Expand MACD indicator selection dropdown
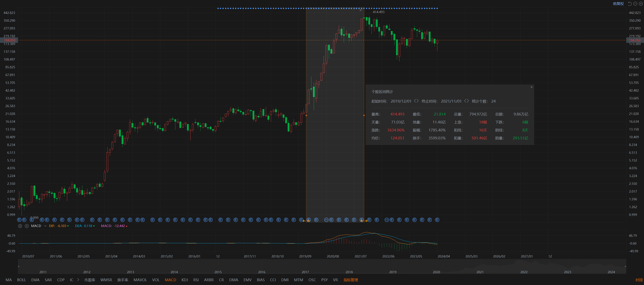 coord(45,226)
